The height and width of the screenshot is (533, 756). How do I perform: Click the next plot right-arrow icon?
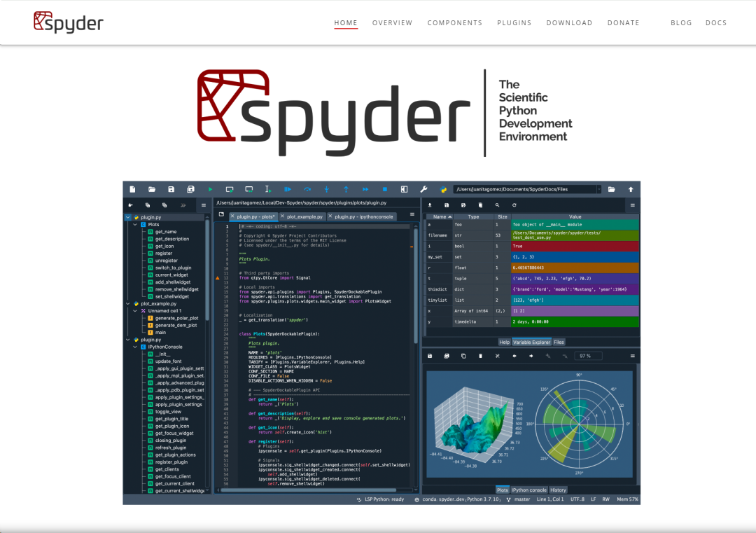531,356
